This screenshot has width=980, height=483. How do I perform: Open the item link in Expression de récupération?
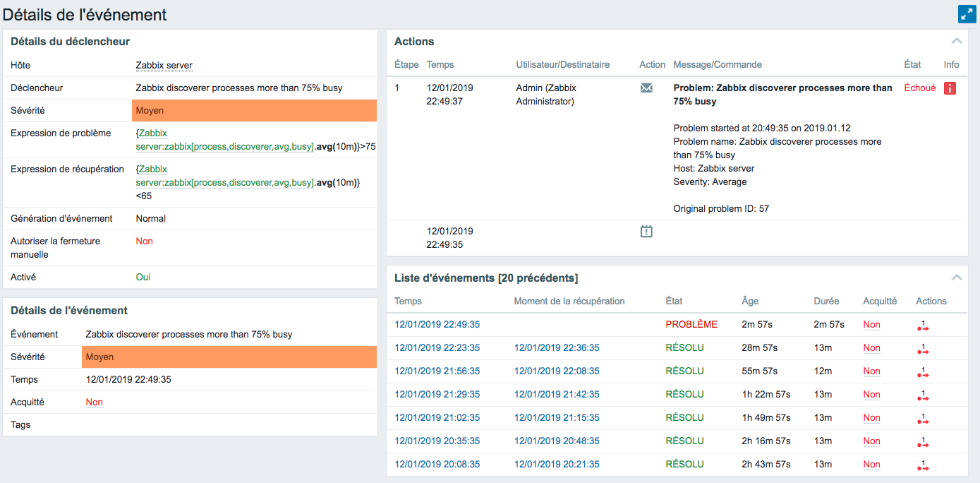224,176
